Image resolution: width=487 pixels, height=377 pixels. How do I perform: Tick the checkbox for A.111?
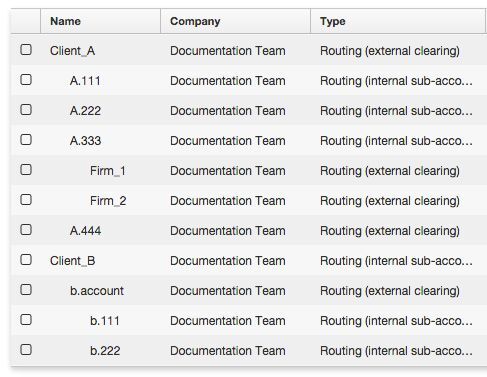[x=26, y=80]
